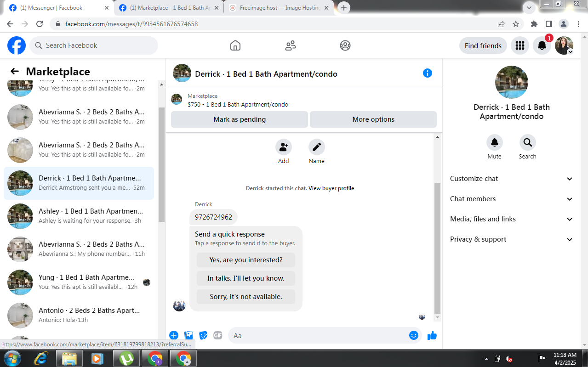Open Abevrianna S. conversation with phone number message

79,249
